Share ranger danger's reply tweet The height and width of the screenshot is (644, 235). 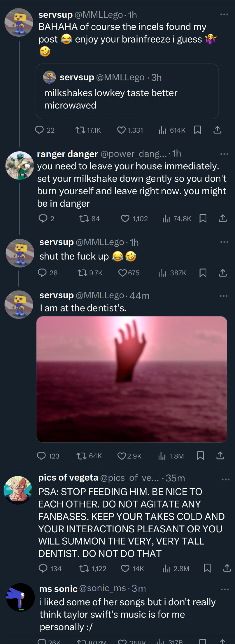point(223,219)
